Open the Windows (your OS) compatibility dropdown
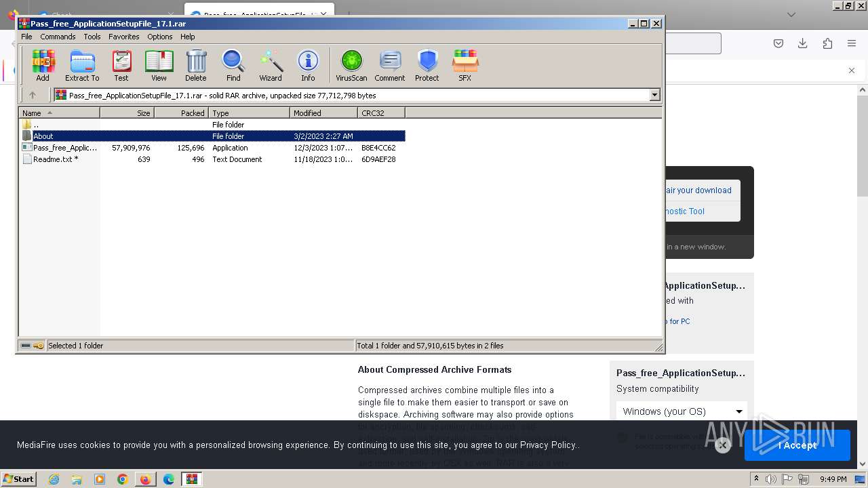Screen dimensions: 868x488 coord(682,411)
